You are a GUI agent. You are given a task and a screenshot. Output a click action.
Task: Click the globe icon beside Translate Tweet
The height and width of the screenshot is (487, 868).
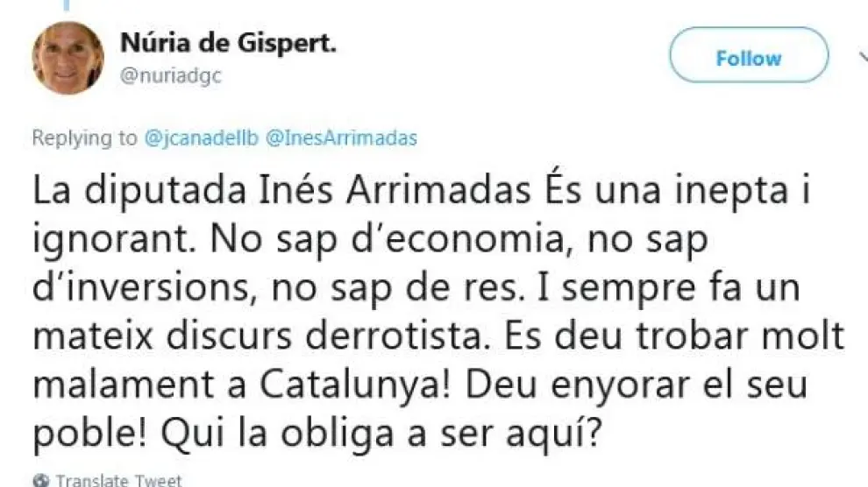[x=40, y=480]
